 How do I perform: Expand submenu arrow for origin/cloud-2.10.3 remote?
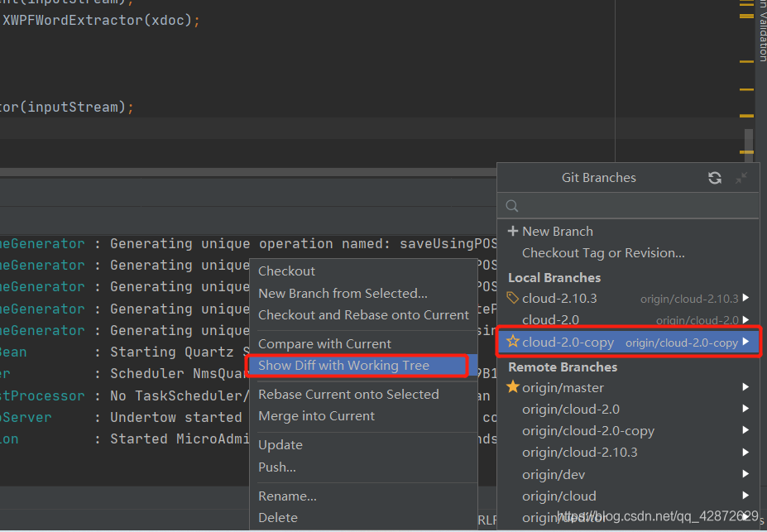tap(745, 453)
